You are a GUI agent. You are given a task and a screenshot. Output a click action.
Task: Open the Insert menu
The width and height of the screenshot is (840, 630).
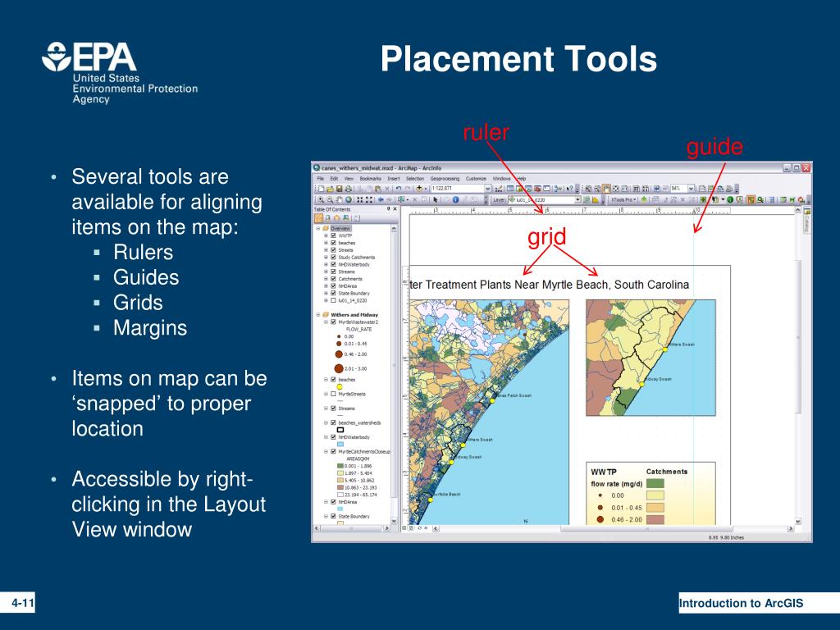click(394, 178)
